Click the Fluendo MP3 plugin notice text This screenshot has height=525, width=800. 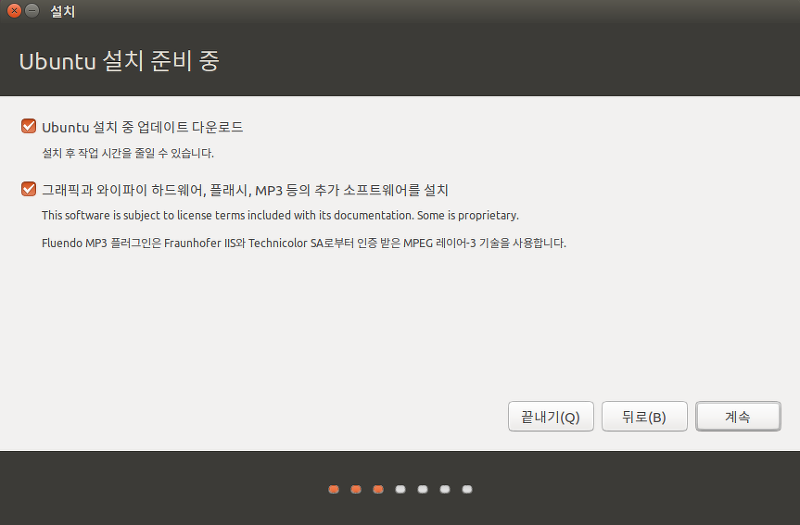304,243
